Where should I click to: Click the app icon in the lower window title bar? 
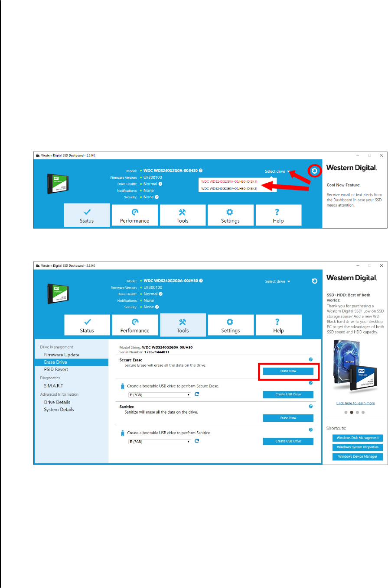coord(38,265)
